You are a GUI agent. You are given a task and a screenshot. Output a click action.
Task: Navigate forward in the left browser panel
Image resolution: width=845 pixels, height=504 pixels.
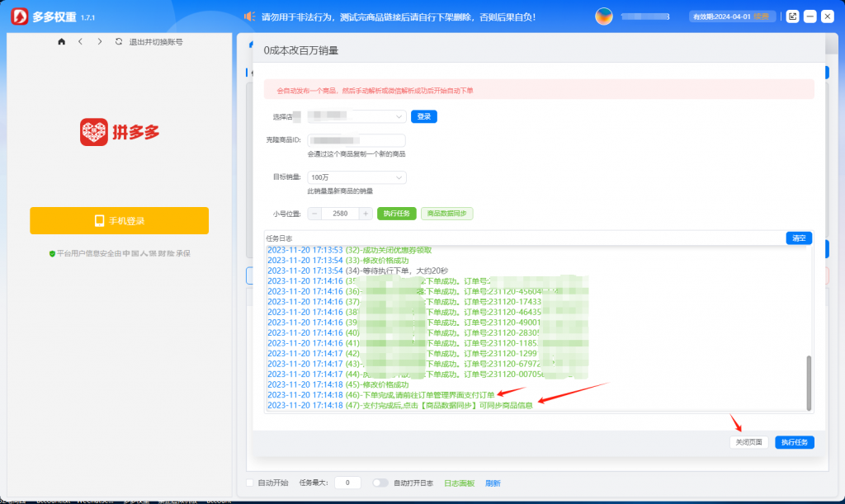point(100,41)
